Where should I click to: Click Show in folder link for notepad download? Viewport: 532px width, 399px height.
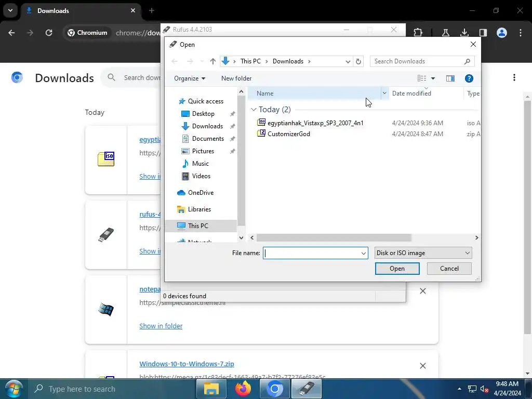[x=161, y=326]
